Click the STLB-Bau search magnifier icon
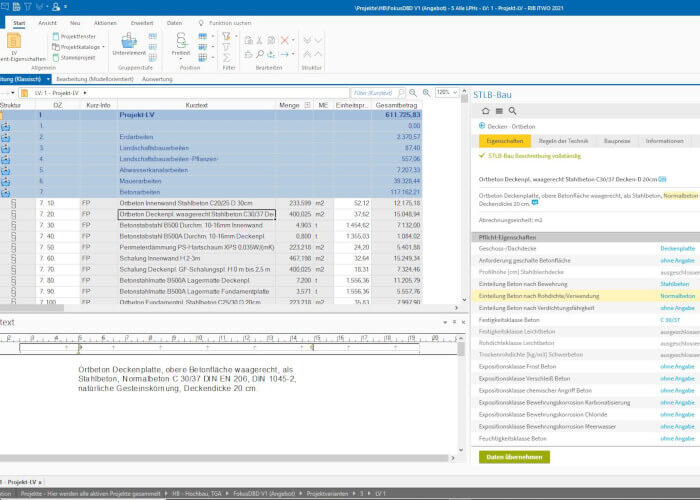 point(512,111)
